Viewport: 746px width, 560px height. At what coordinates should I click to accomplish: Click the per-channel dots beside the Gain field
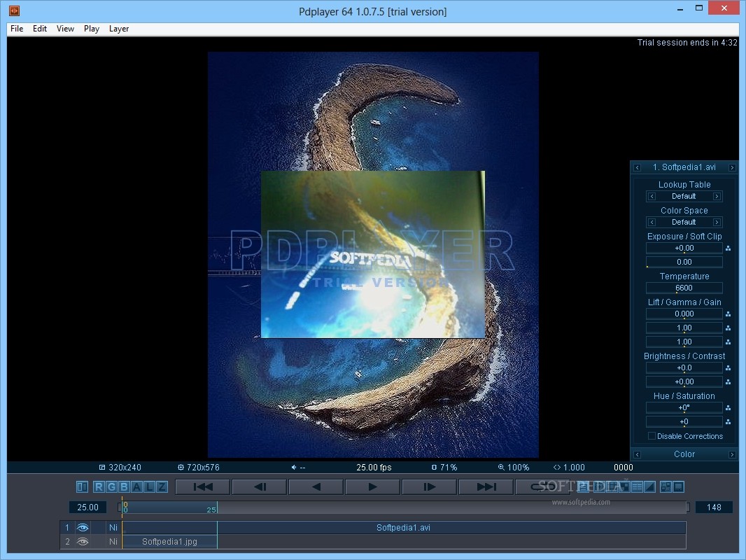[x=728, y=342]
